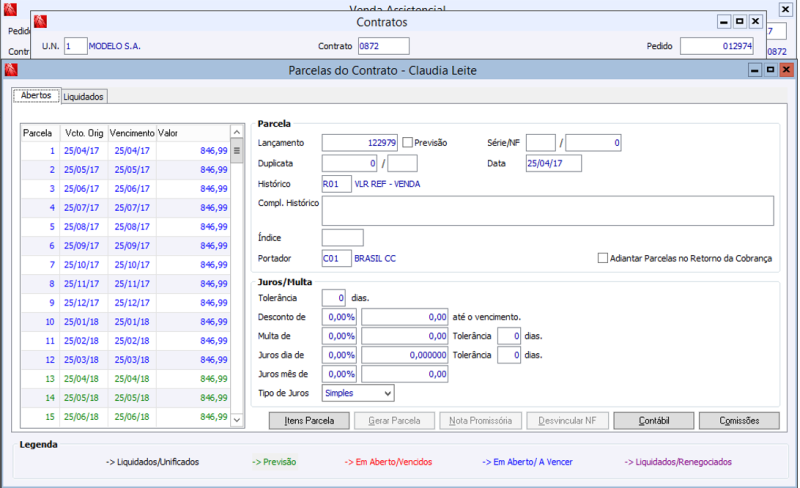Check Adiantar Parcelas no Retorno da Cobrança
Screen dimensions: 800x488
coord(603,258)
